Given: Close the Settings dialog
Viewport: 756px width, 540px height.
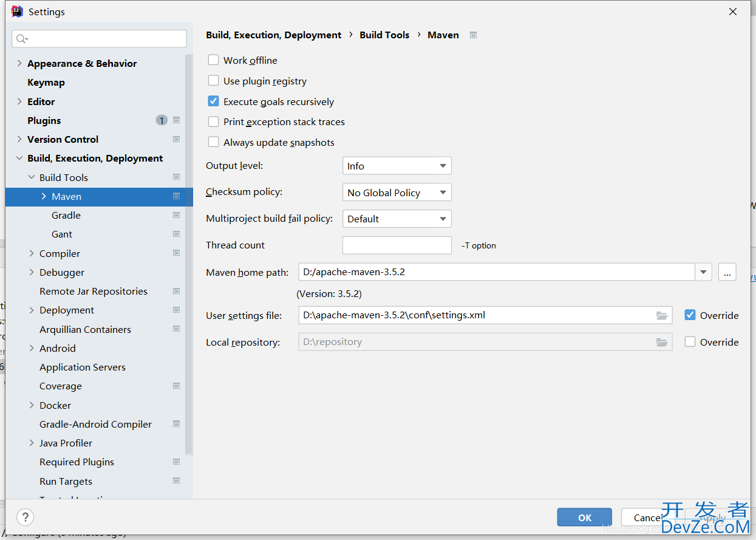Looking at the screenshot, I should (x=733, y=12).
